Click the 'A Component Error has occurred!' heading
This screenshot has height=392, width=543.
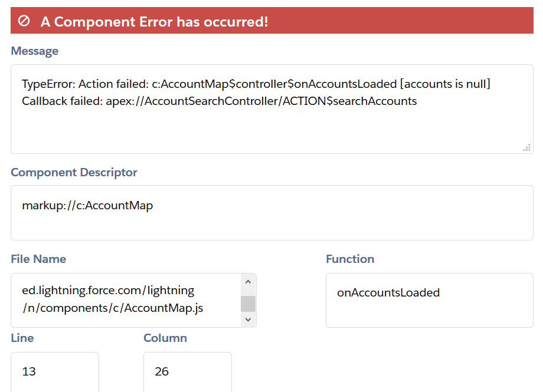pyautogui.click(x=154, y=22)
